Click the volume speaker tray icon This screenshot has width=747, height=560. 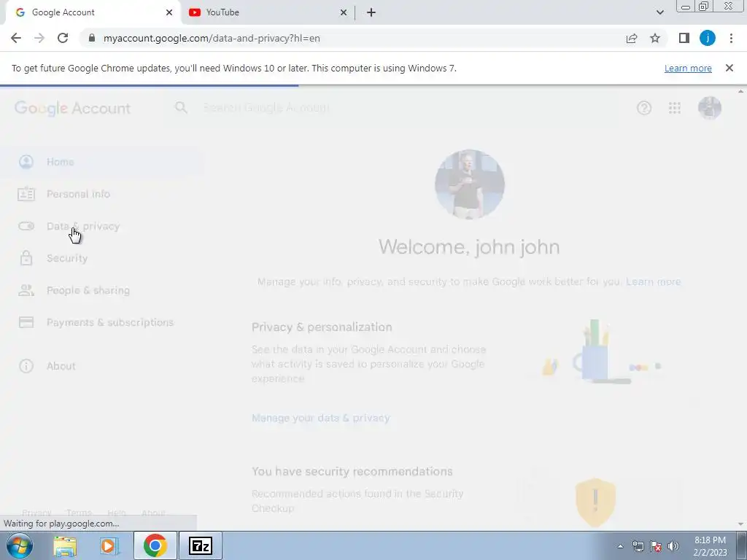click(x=673, y=546)
